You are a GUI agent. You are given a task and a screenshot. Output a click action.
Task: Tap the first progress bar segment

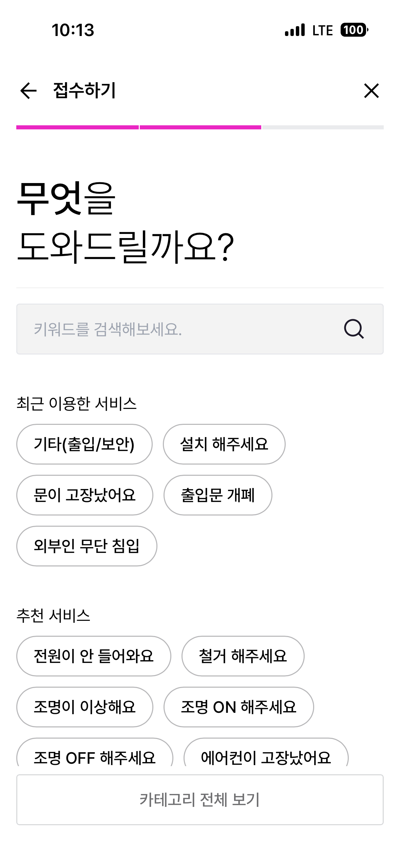tap(77, 127)
